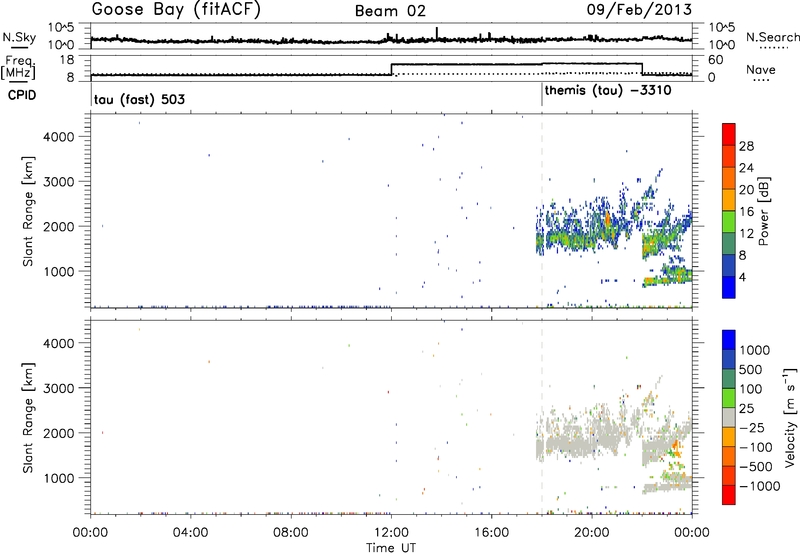Select the "themis (tau) -3310" CPID entry
800x554 pixels.
(608, 91)
